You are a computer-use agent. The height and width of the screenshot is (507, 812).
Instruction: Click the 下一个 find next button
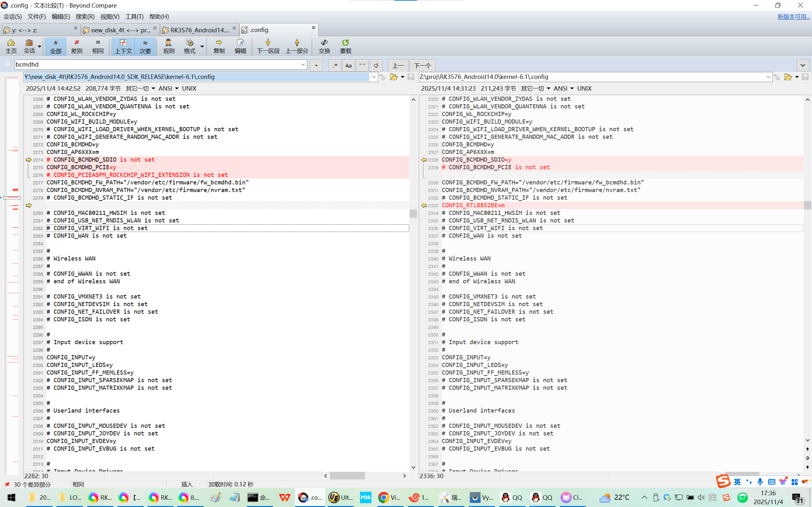pos(422,65)
